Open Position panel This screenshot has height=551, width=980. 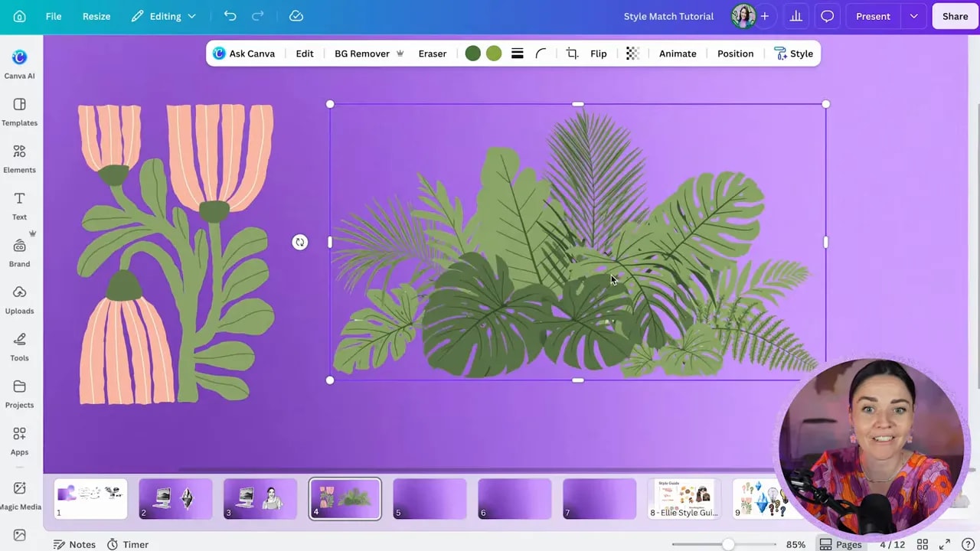point(736,54)
